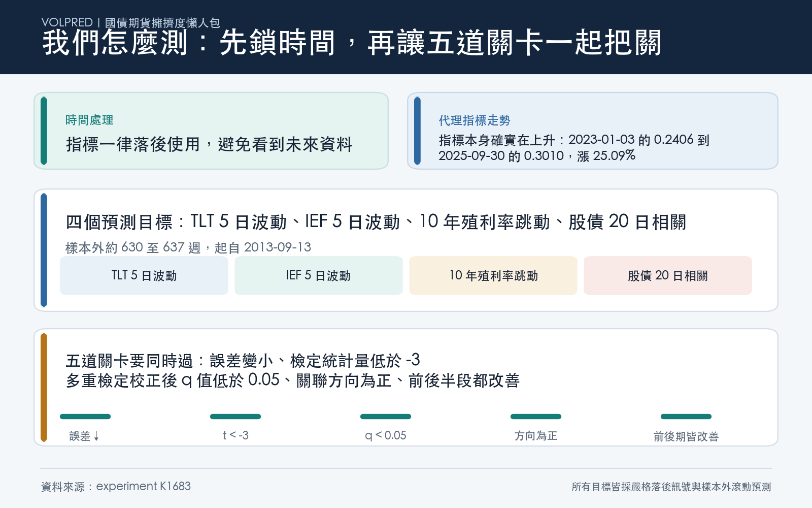
Task: Click the TLT 5 日波動 chip
Action: (x=144, y=275)
